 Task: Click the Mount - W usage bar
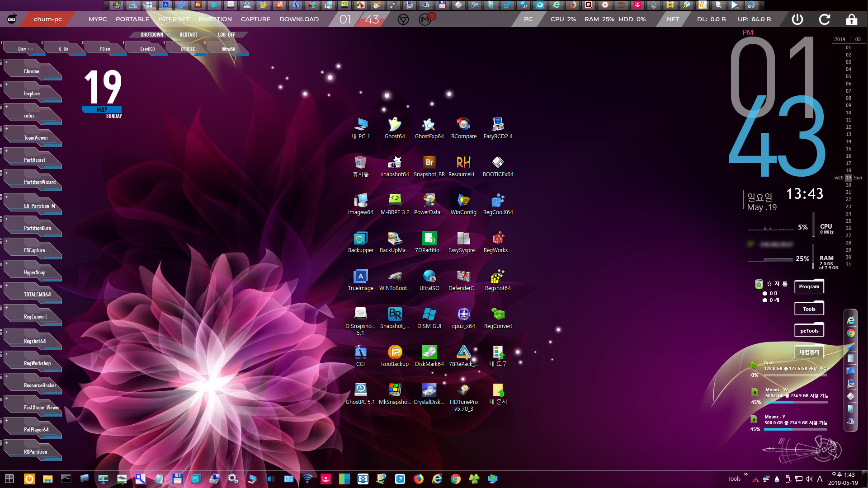click(x=796, y=402)
